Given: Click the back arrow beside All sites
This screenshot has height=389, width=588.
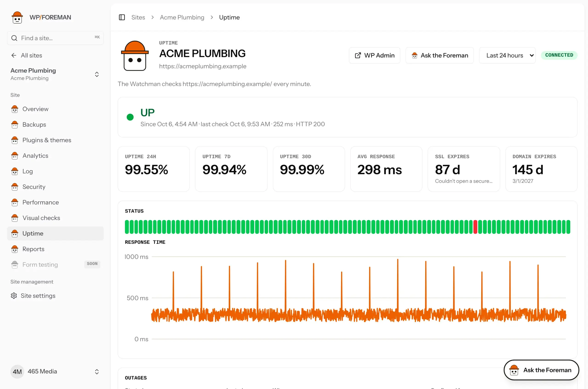Looking at the screenshot, I should click(14, 55).
